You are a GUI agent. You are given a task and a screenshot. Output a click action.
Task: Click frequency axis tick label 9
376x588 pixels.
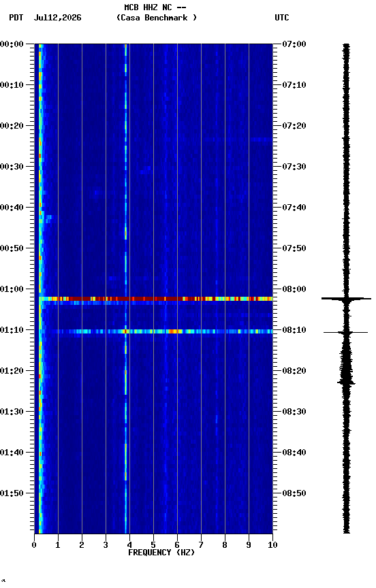click(249, 545)
